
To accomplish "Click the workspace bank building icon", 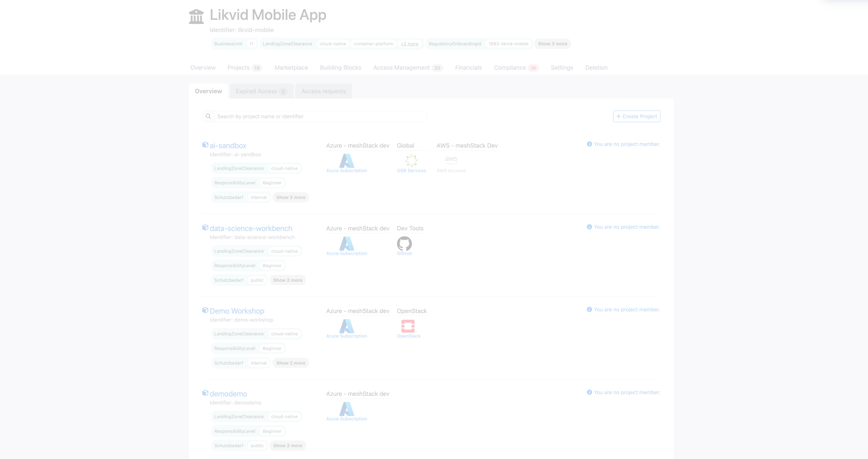I will [x=196, y=16].
